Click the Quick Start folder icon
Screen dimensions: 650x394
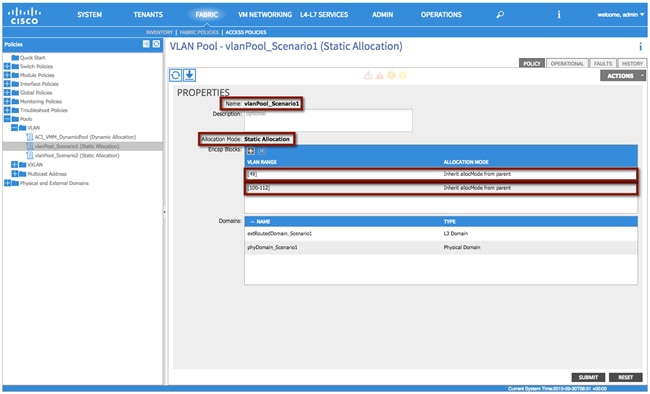(x=15, y=58)
